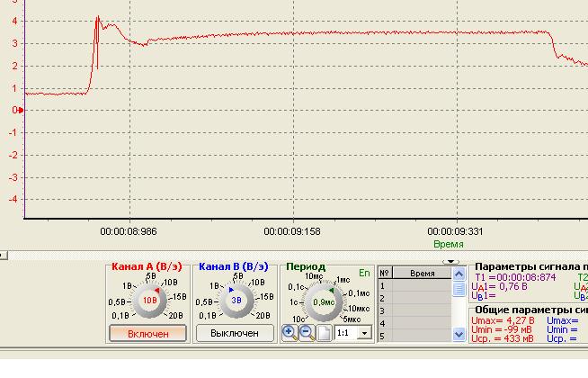Click the 0,1мс mark on Период dial
The height and width of the screenshot is (378, 588).
[x=359, y=293]
